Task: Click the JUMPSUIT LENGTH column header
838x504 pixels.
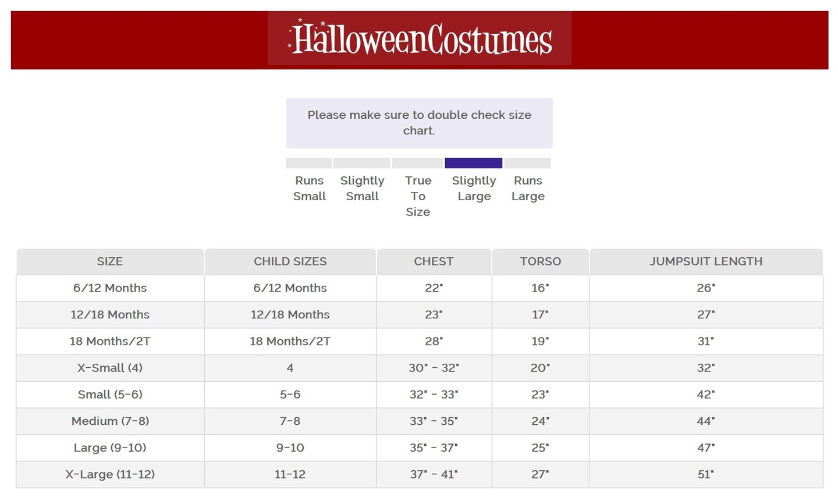Action: [x=706, y=261]
